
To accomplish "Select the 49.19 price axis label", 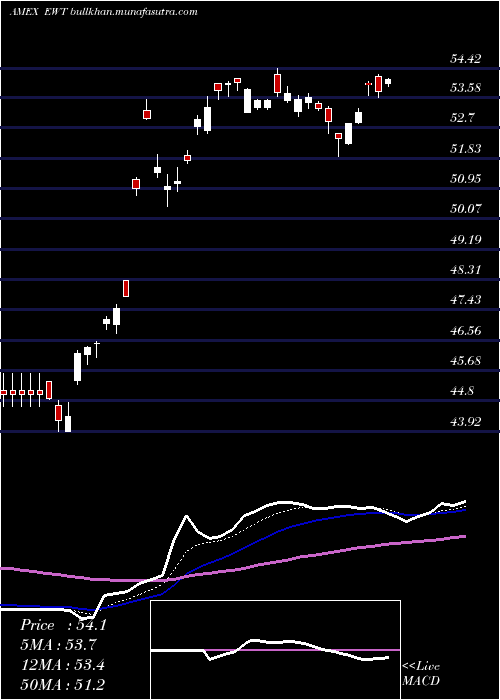I will (466, 240).
